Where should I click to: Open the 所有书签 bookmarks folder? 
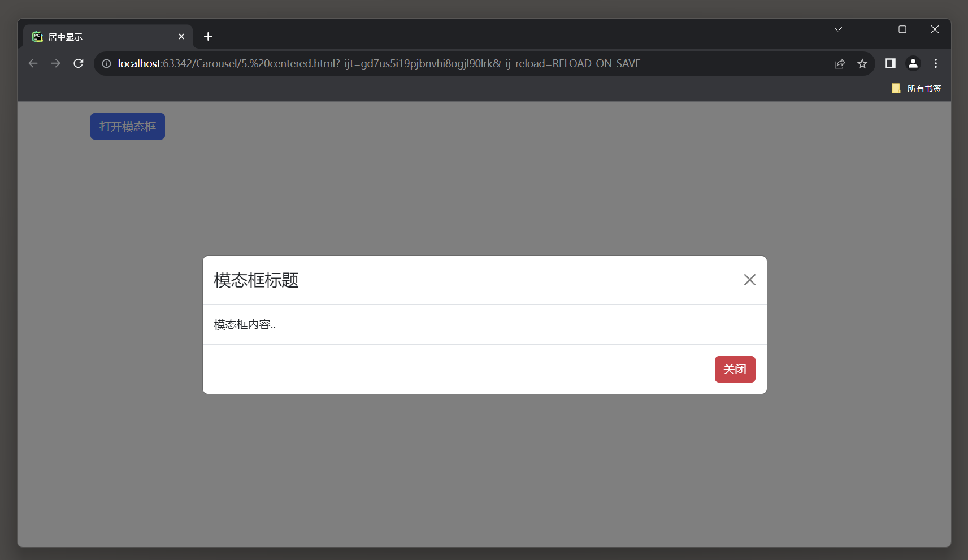[x=917, y=88]
